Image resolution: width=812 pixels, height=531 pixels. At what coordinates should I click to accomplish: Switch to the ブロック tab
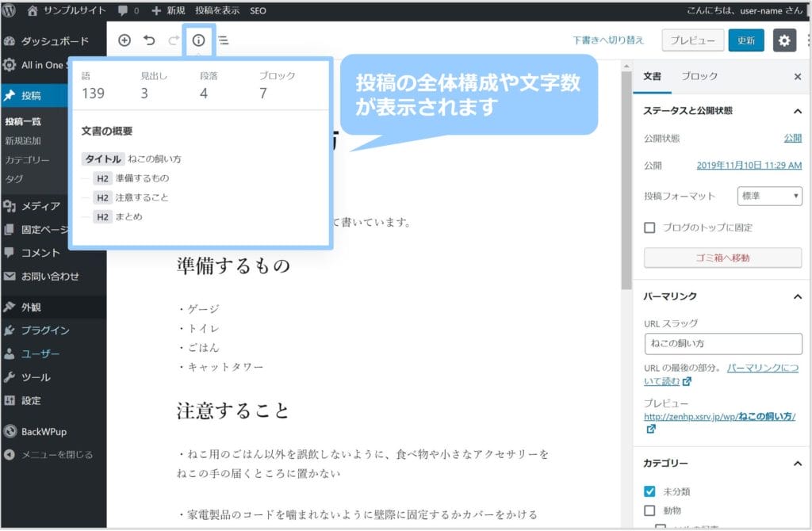click(699, 76)
